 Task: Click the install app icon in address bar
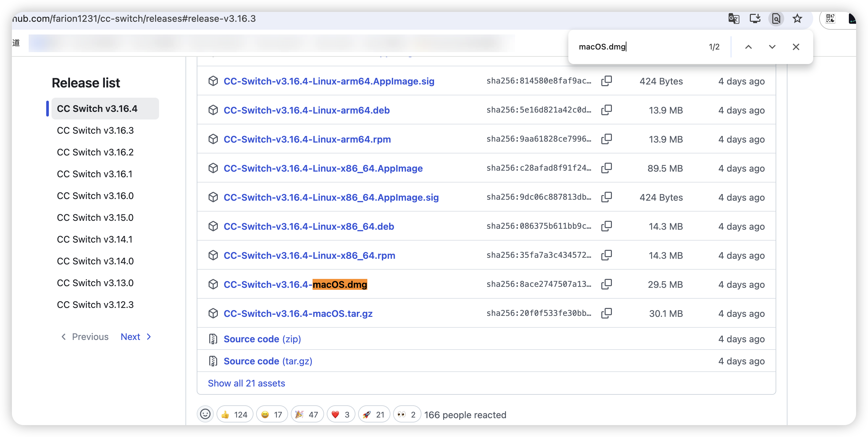pyautogui.click(x=755, y=18)
